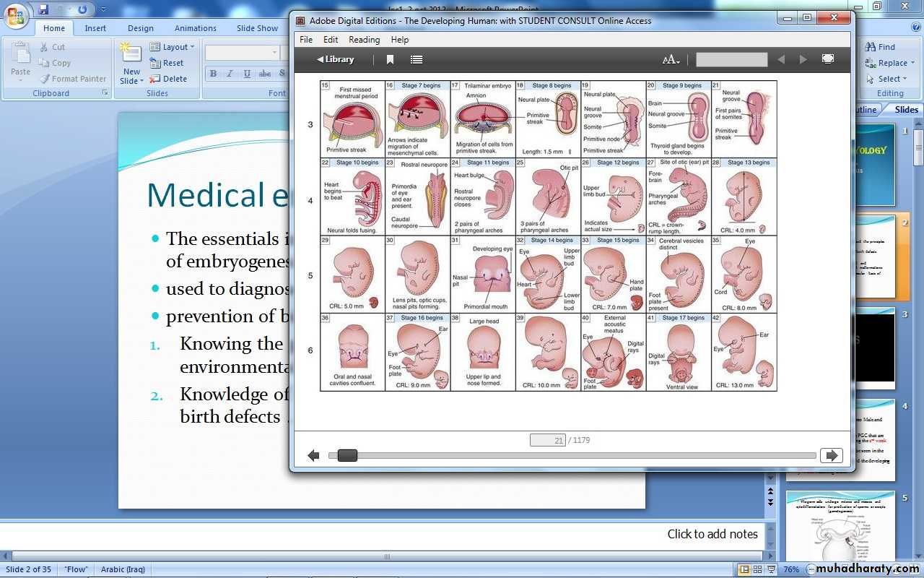
Task: Click the Reset slide button
Action: click(167, 63)
